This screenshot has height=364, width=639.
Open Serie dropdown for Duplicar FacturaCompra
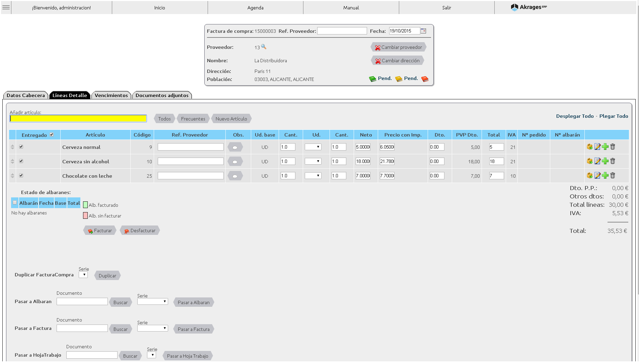[83, 274]
